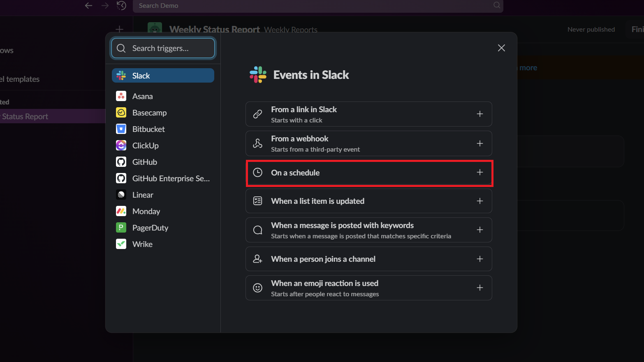Click the Linear label in the list
Image resolution: width=644 pixels, height=362 pixels.
tap(143, 195)
